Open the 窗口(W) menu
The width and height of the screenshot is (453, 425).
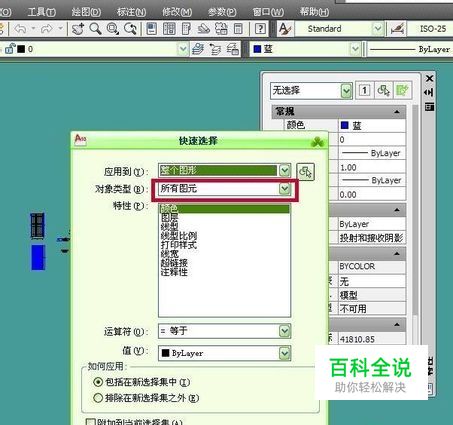268,12
